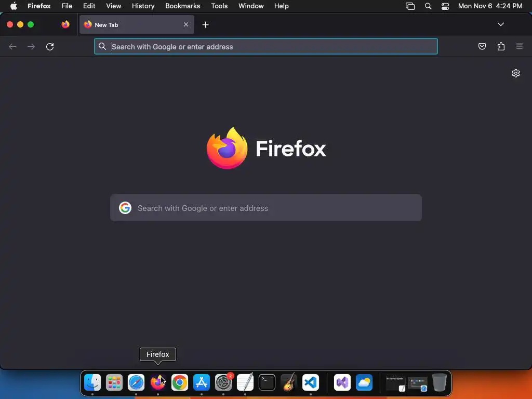Open TextEdit from the Dock
The width and height of the screenshot is (532, 399).
[245, 382]
